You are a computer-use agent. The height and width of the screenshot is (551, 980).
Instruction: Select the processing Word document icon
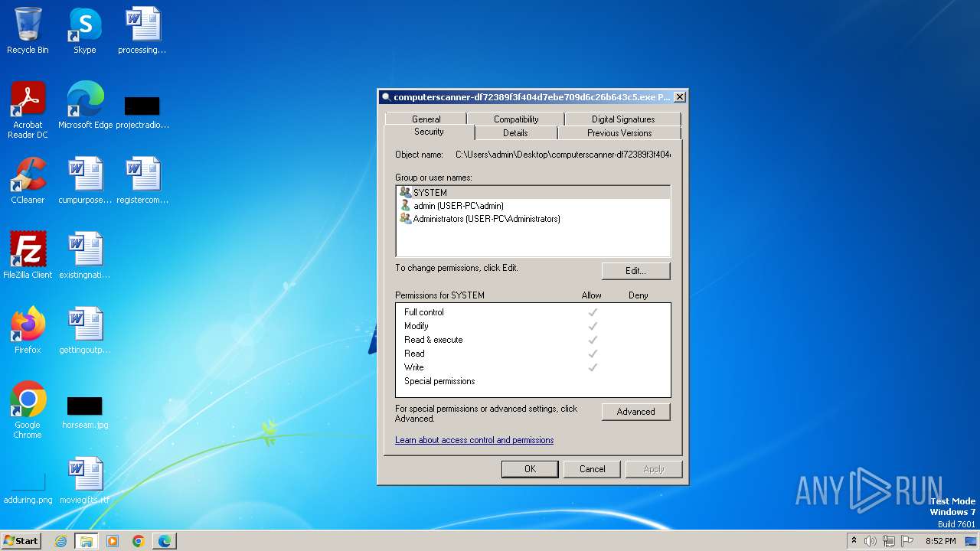(x=142, y=31)
